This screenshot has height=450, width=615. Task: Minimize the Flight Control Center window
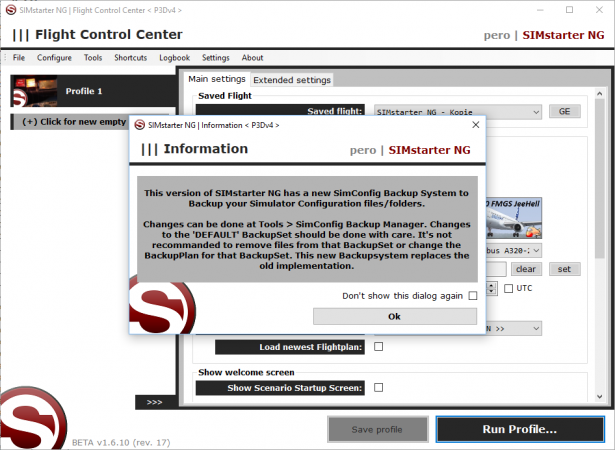click(540, 10)
